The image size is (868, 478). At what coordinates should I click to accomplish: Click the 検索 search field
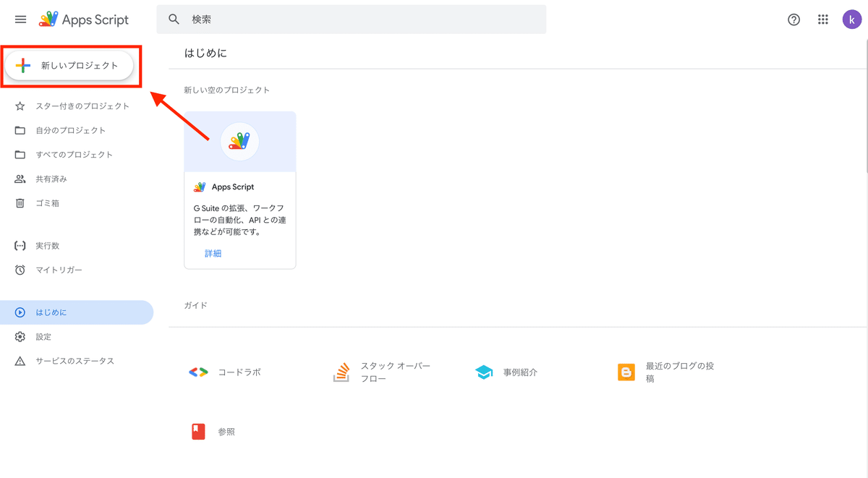tap(362, 20)
